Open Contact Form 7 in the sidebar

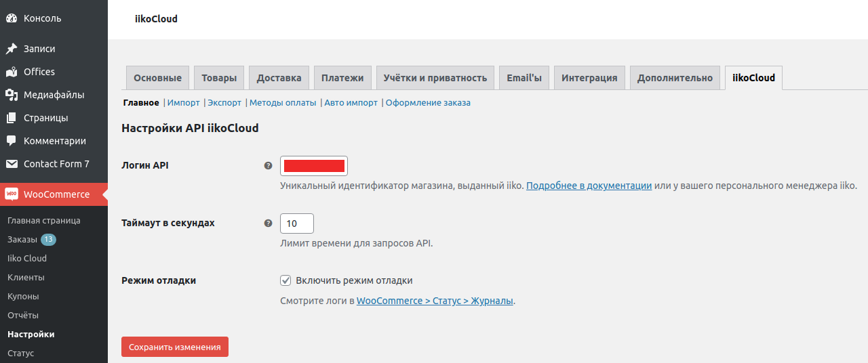click(54, 164)
